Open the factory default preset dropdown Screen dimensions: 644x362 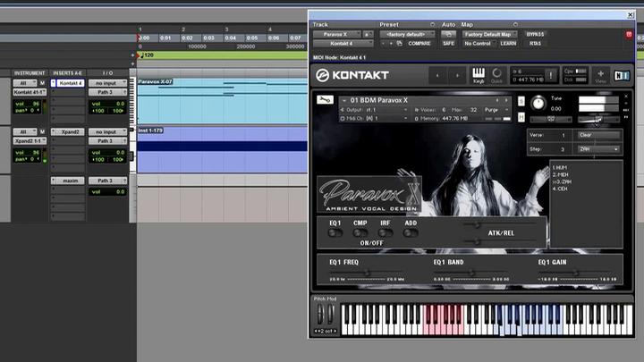coord(407,35)
